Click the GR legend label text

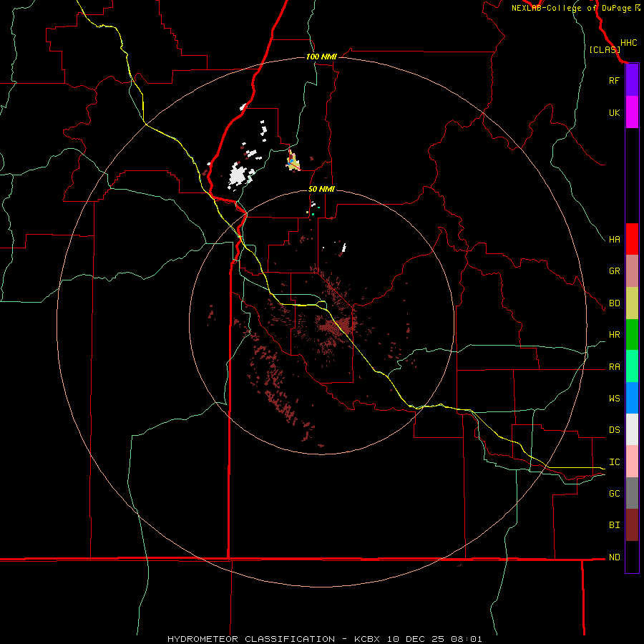click(x=614, y=271)
